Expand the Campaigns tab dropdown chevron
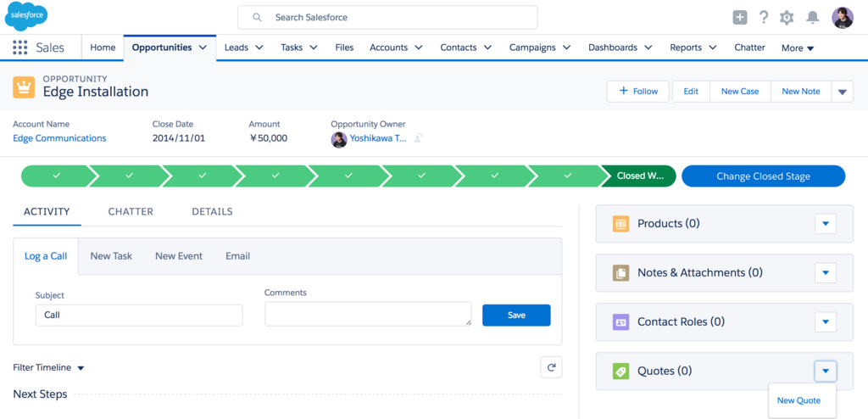Image resolution: width=868 pixels, height=419 pixels. [x=566, y=47]
